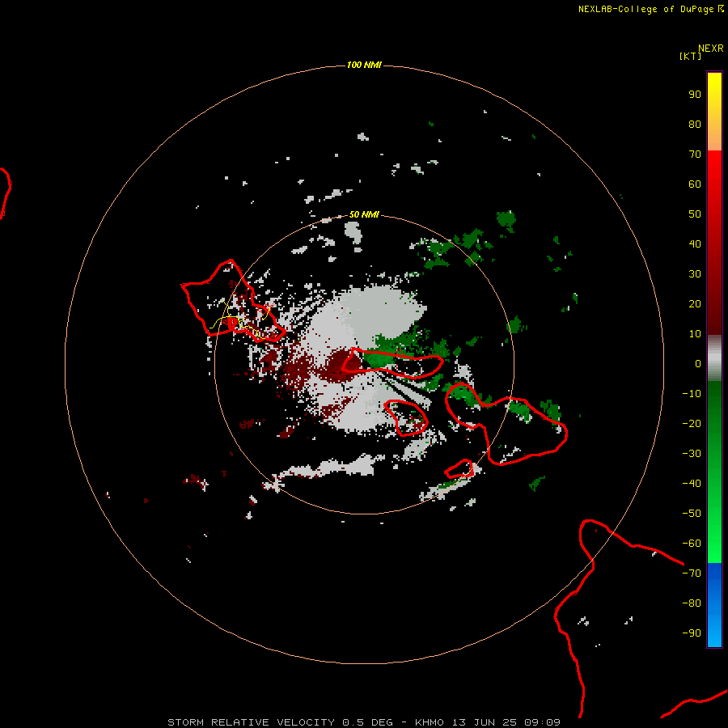Image resolution: width=728 pixels, height=728 pixels.
Task: Click the -70 scale value
Action: [x=692, y=574]
